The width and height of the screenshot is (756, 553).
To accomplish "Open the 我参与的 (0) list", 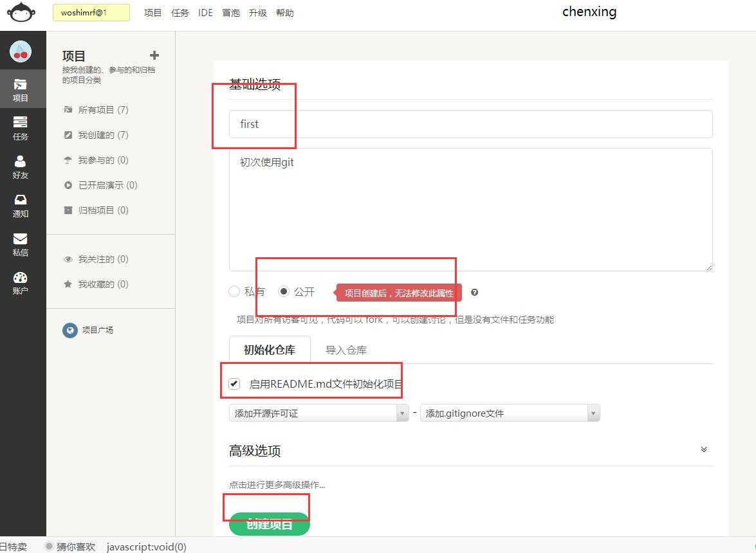I will (x=103, y=160).
